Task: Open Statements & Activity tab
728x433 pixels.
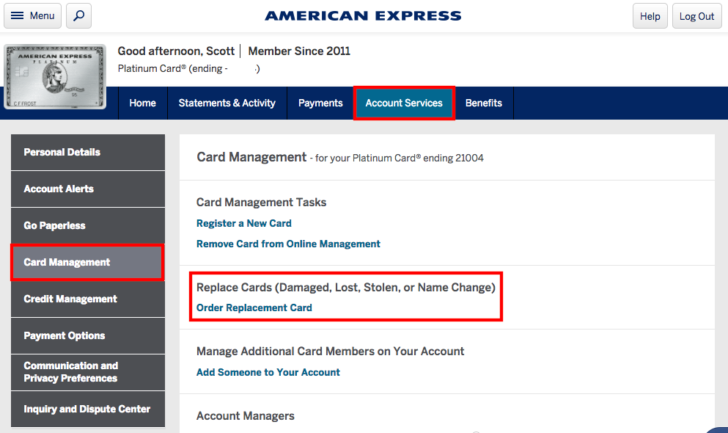Action: tap(227, 103)
